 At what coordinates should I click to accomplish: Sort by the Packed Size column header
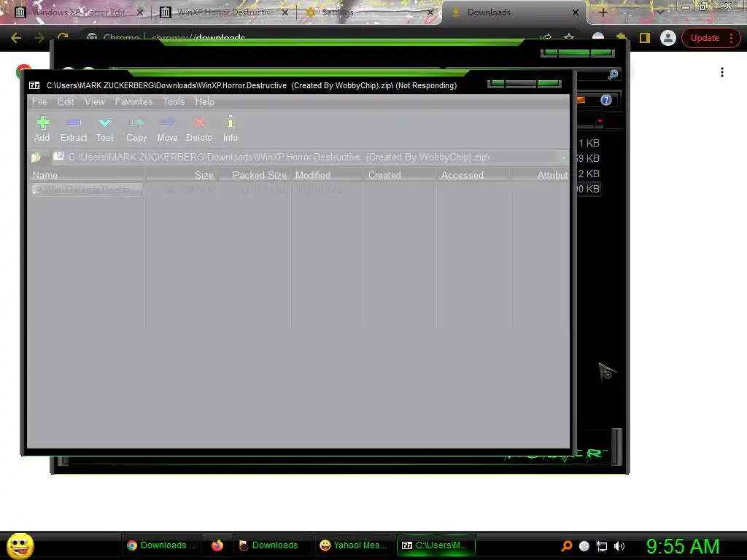click(x=255, y=175)
